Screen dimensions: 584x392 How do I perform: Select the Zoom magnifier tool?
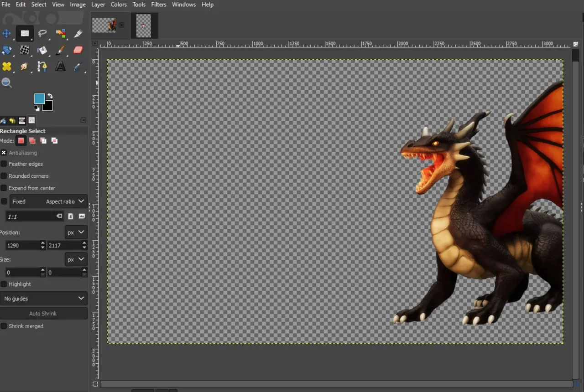pyautogui.click(x=6, y=83)
